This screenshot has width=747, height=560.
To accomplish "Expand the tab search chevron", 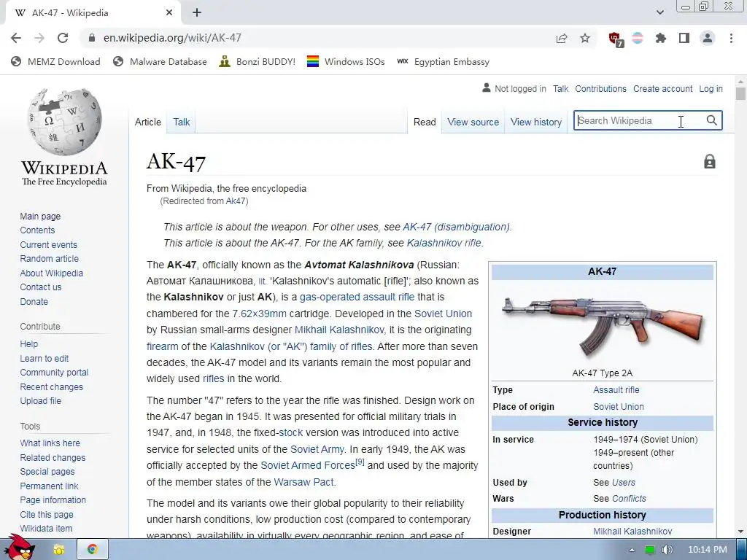I will [659, 12].
